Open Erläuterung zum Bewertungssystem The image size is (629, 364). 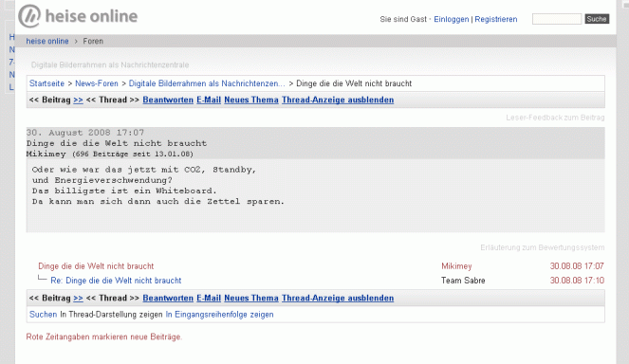[x=543, y=247]
